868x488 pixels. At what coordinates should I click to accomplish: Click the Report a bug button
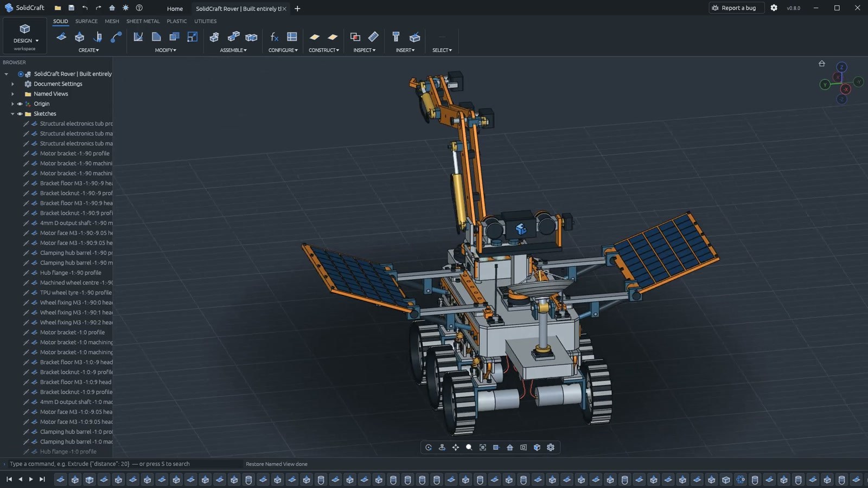click(737, 8)
